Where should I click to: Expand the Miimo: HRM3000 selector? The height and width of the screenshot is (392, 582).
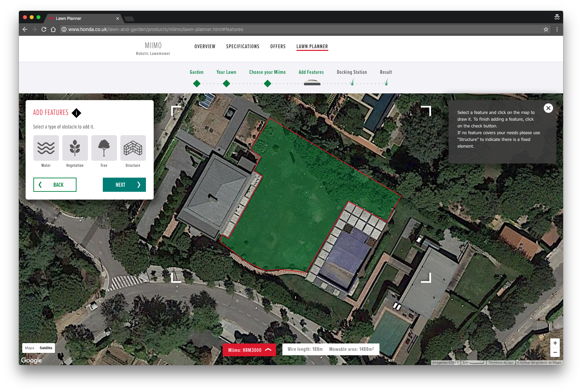click(249, 350)
